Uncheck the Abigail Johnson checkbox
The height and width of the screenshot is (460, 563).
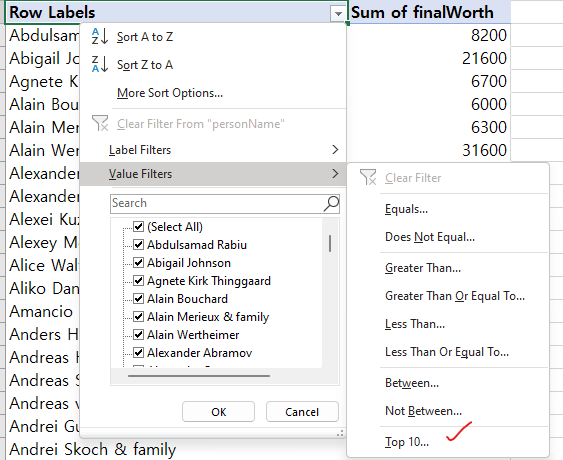tap(139, 262)
